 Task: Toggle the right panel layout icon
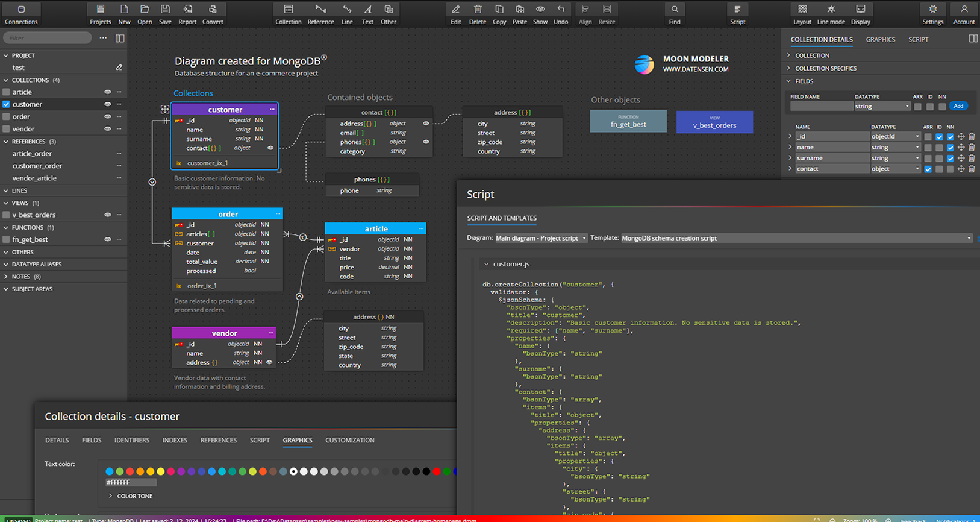point(973,39)
